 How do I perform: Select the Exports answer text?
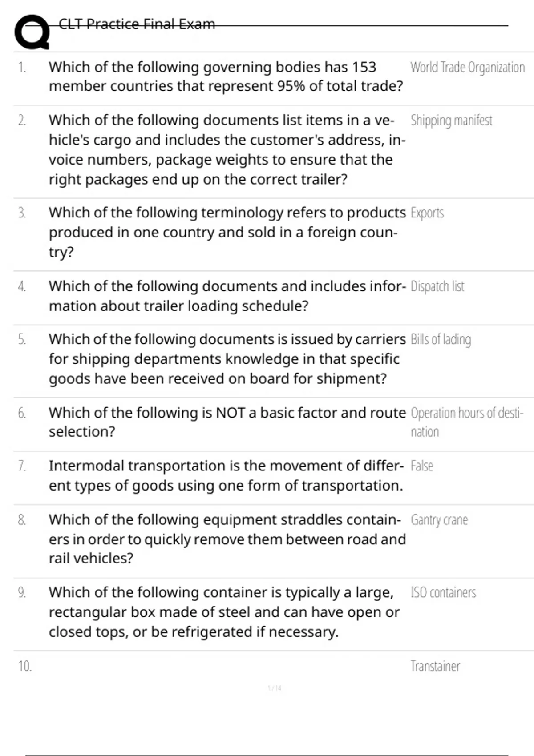click(x=427, y=213)
